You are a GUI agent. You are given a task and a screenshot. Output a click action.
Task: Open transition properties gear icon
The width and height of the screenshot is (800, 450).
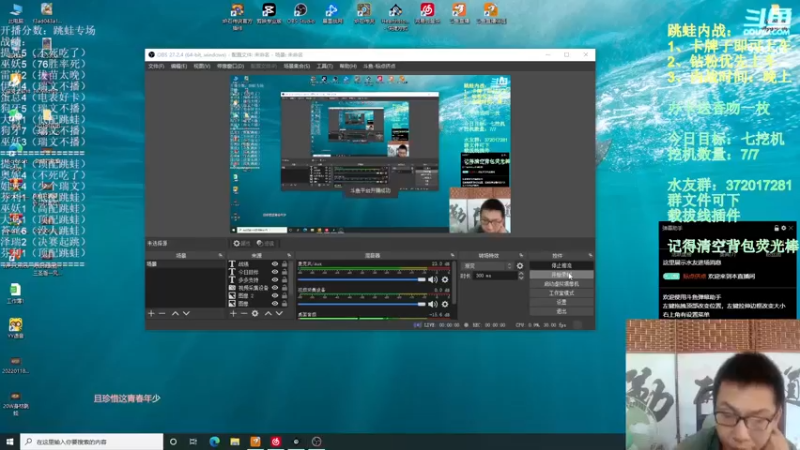tap(520, 266)
